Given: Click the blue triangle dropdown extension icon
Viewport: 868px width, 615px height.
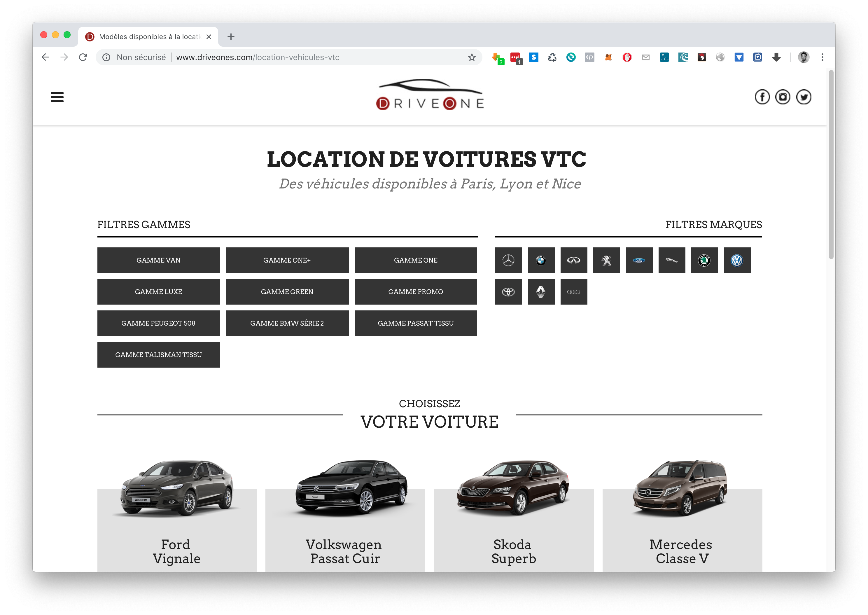Looking at the screenshot, I should pos(738,57).
